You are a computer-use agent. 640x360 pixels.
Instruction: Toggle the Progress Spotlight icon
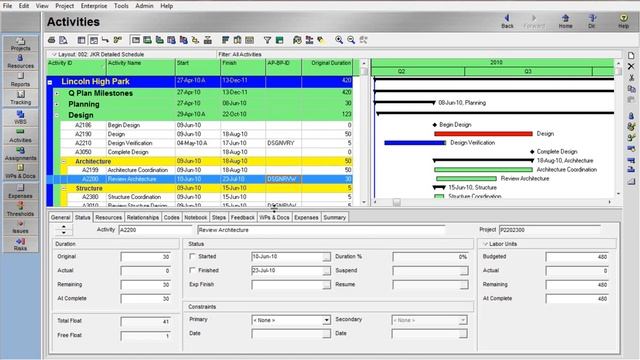[321, 40]
